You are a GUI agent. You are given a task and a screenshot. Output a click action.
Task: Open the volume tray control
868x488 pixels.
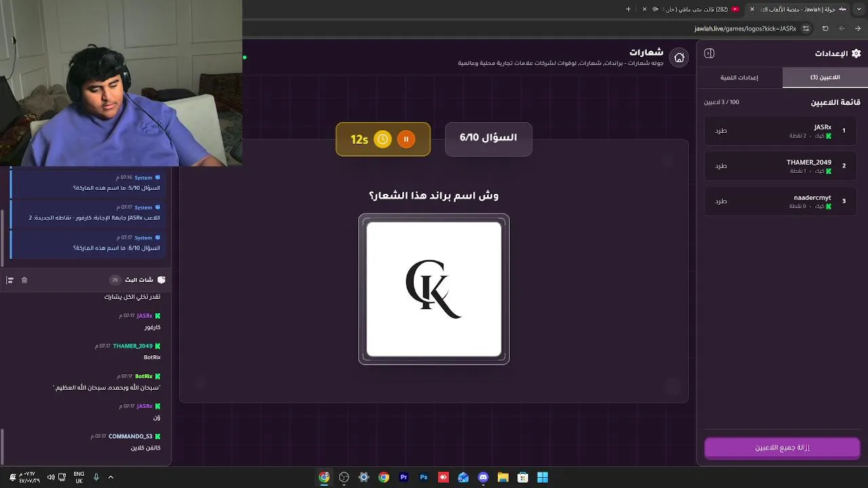51,477
